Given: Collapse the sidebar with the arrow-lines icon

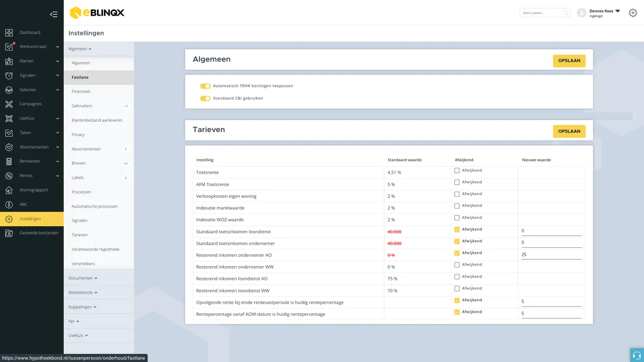Looking at the screenshot, I should pyautogui.click(x=53, y=14).
